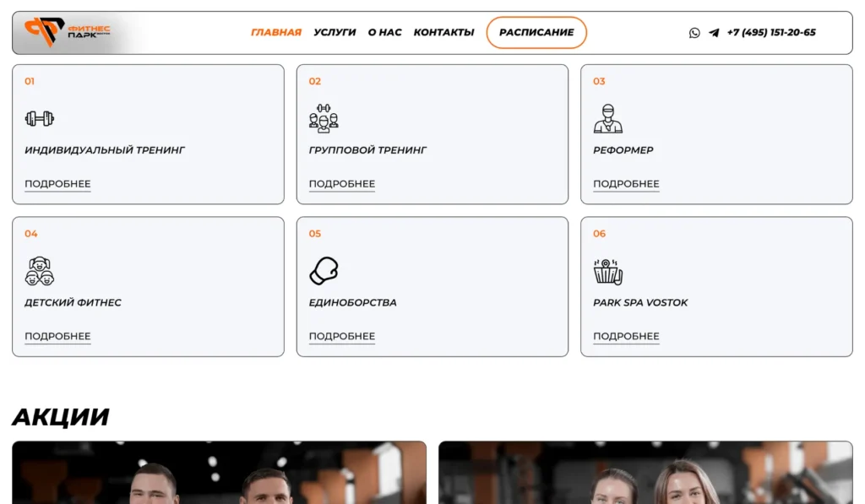Go to Главная menu item

click(x=276, y=33)
